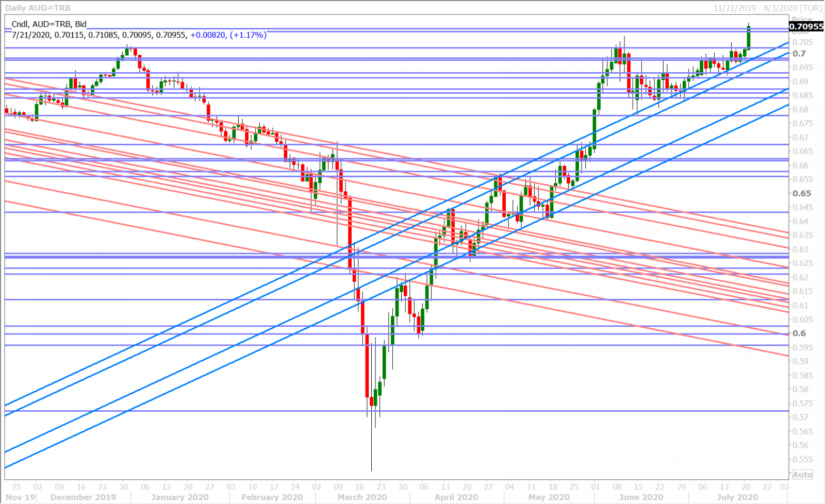Select the latest tall green candle

click(x=748, y=38)
